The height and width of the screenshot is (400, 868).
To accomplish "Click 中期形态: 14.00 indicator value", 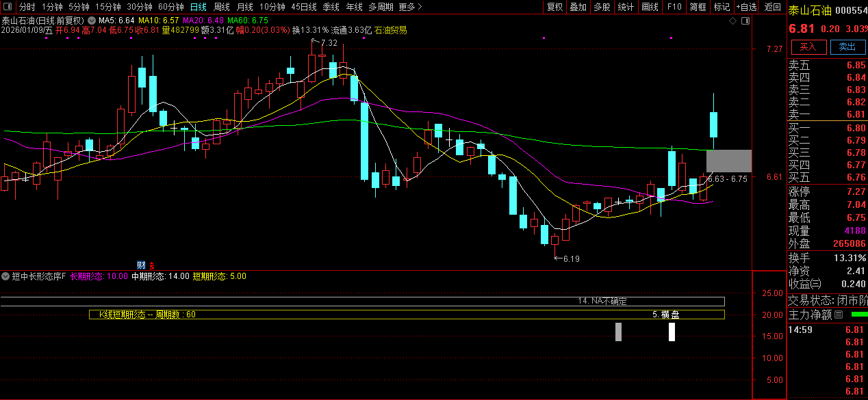I will (160, 276).
